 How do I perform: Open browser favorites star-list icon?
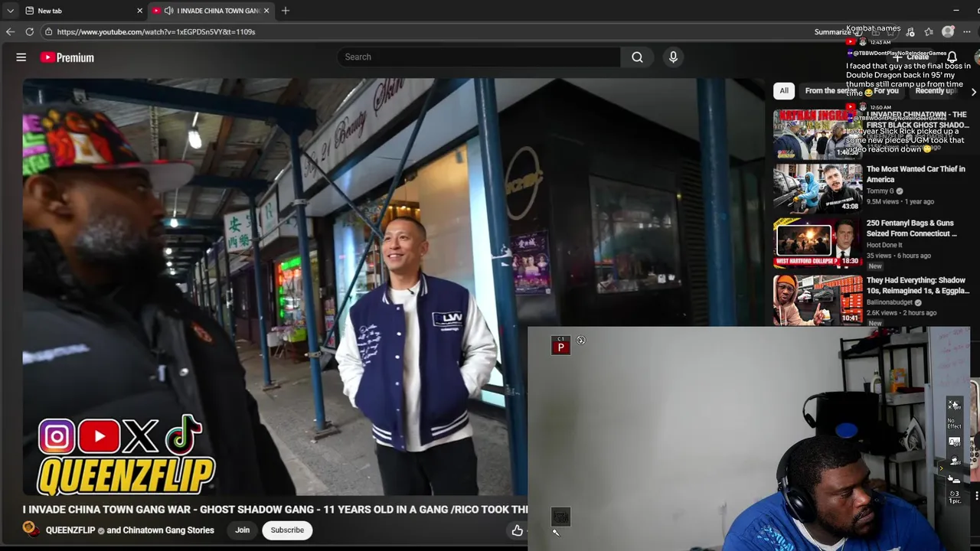tap(929, 31)
